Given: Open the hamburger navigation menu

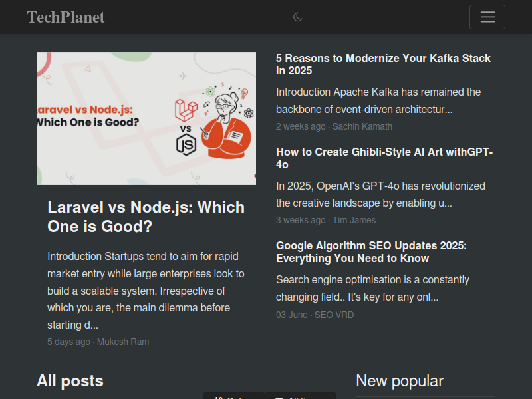Looking at the screenshot, I should [487, 17].
